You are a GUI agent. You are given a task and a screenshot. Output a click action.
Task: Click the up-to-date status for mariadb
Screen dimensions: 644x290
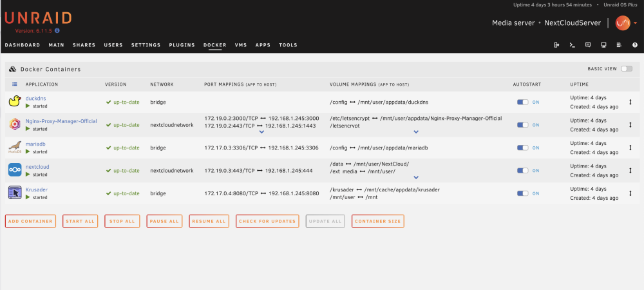tap(123, 148)
